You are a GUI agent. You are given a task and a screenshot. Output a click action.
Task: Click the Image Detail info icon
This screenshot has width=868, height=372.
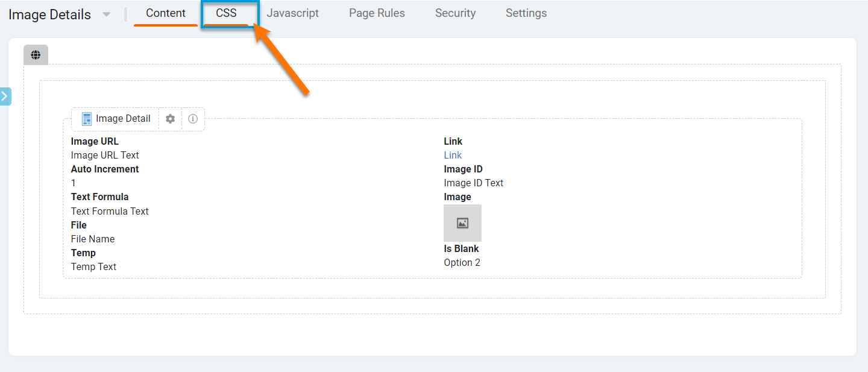pyautogui.click(x=193, y=119)
